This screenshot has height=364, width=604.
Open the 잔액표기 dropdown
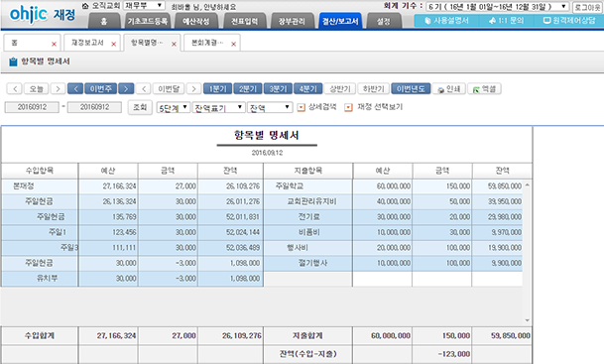219,107
